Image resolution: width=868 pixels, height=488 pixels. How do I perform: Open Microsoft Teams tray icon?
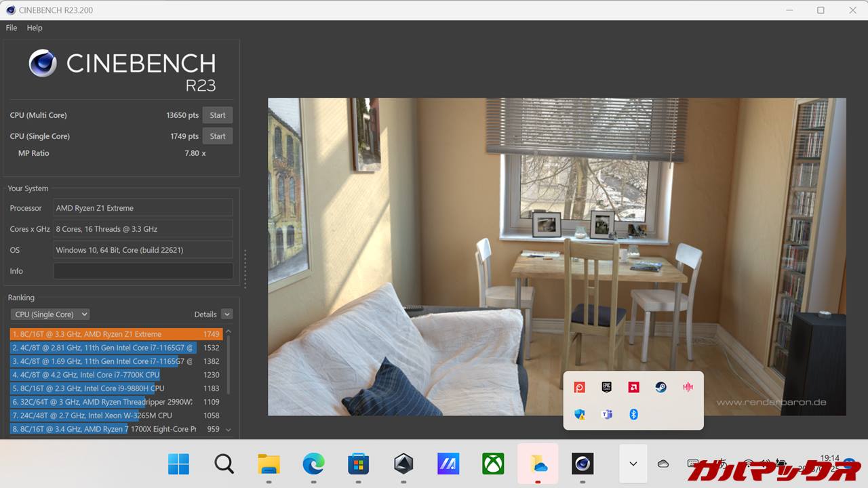click(607, 414)
